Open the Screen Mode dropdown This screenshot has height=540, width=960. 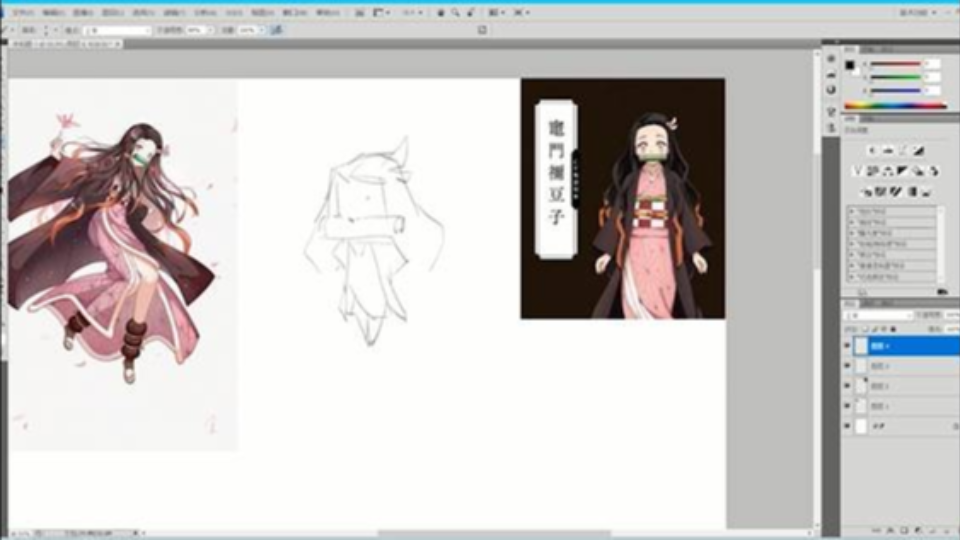[522, 12]
